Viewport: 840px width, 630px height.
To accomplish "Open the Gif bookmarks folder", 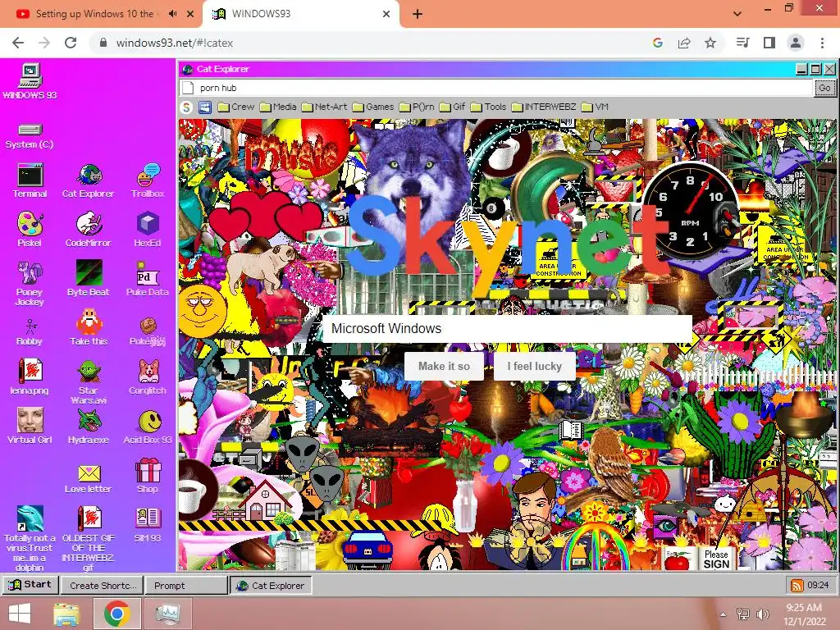I will click(x=453, y=107).
